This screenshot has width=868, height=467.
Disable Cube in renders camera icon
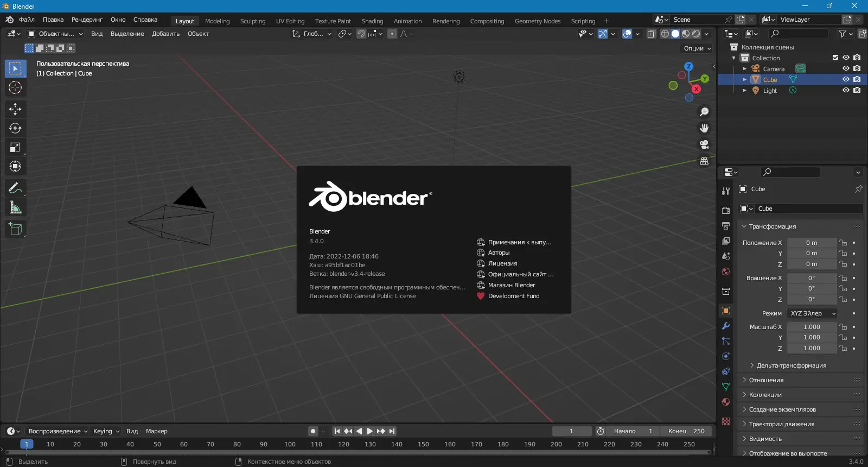(857, 79)
